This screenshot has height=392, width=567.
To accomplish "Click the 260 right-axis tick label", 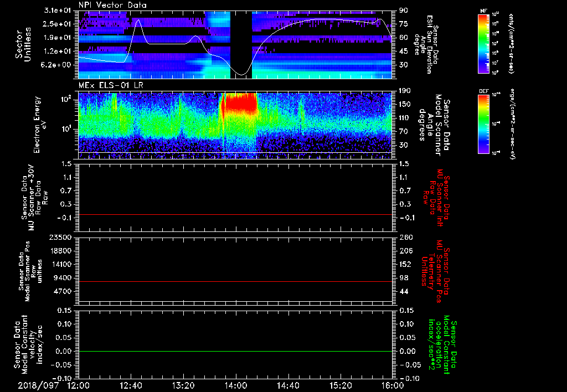I will (x=405, y=238).
